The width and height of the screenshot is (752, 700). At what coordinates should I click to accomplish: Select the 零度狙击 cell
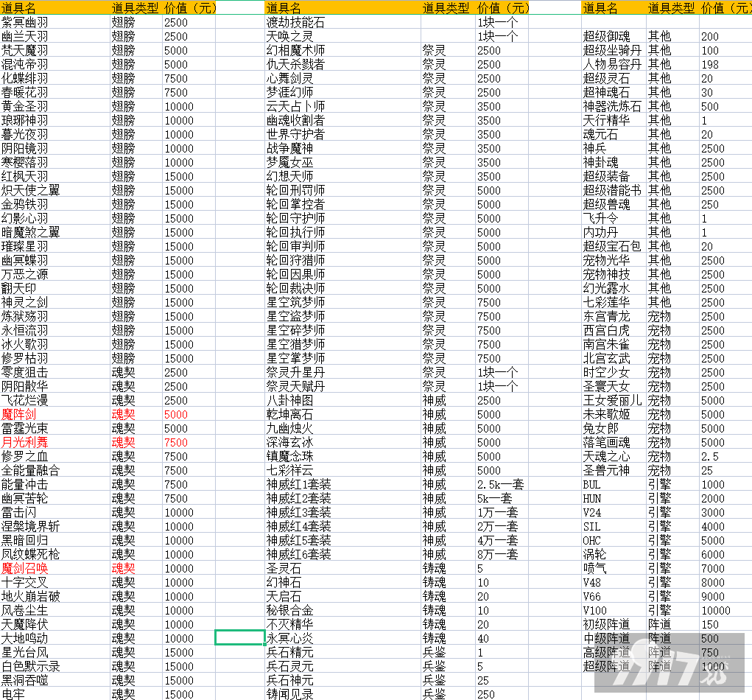(x=25, y=372)
